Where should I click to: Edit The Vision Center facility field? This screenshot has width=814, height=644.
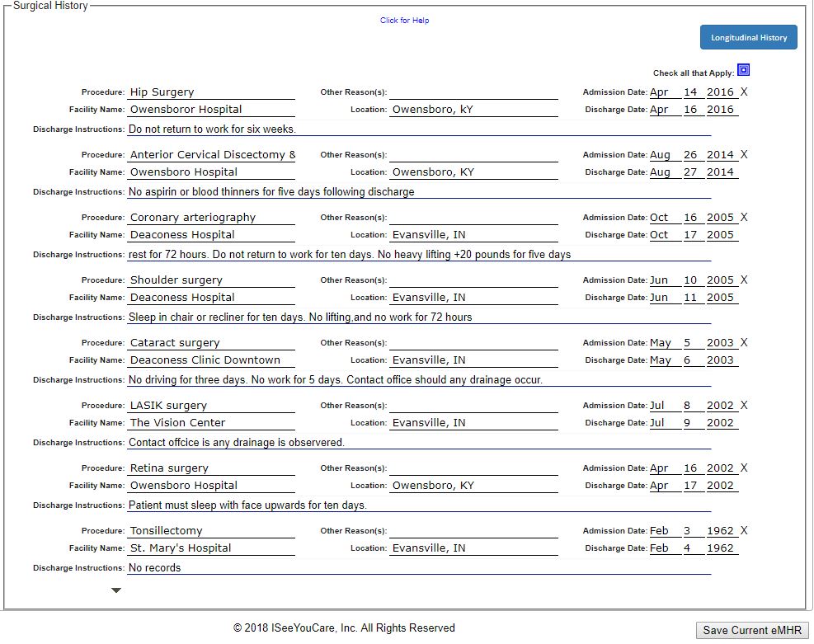tap(211, 423)
